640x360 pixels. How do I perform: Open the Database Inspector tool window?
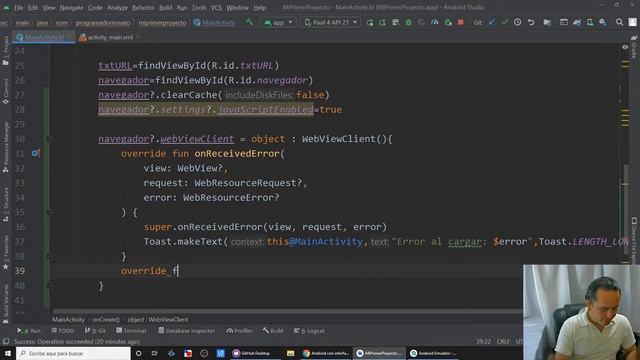(x=187, y=331)
